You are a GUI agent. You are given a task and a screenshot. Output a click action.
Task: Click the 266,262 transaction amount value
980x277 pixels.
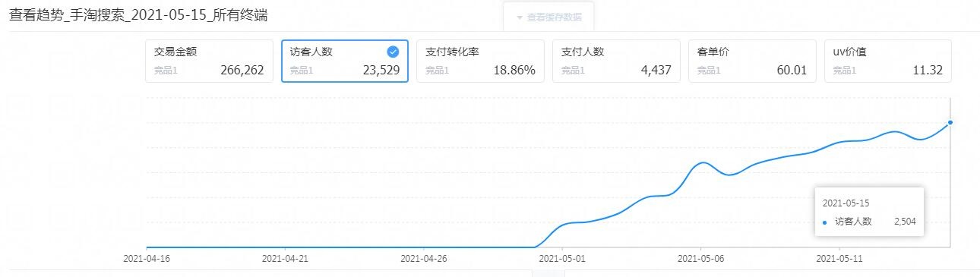pos(242,71)
